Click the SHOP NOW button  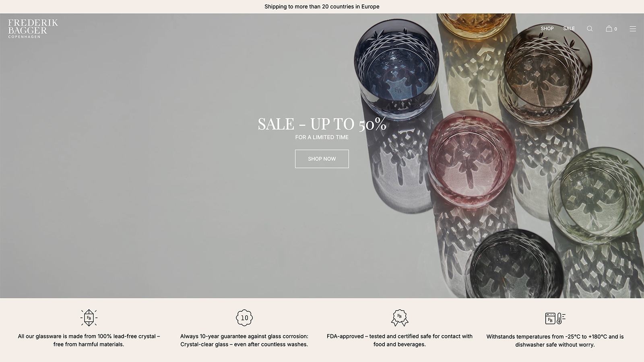coord(322,159)
